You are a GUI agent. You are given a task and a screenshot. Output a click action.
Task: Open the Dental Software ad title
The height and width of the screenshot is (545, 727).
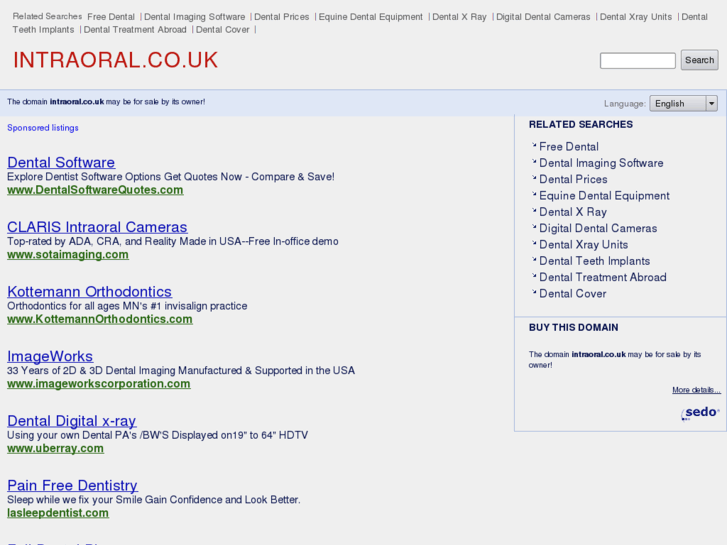coord(61,162)
